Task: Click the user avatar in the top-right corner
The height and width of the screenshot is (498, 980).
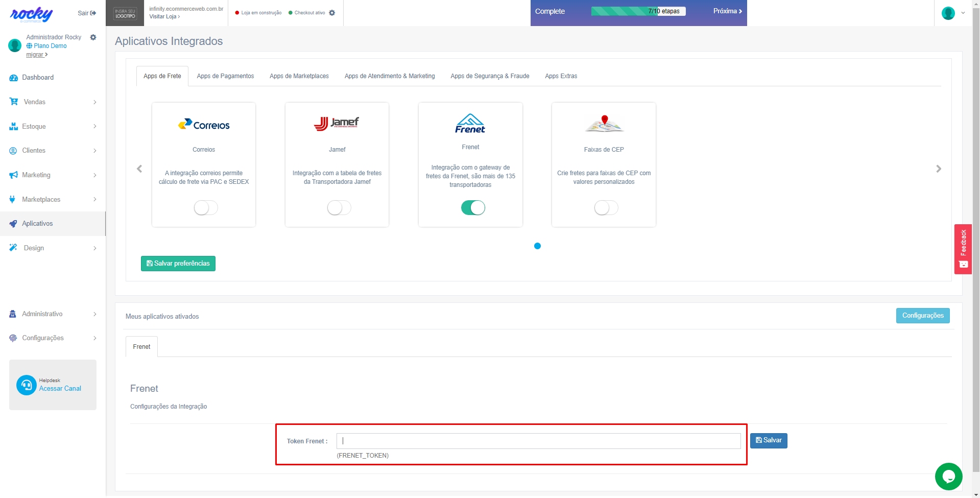Action: click(x=948, y=13)
